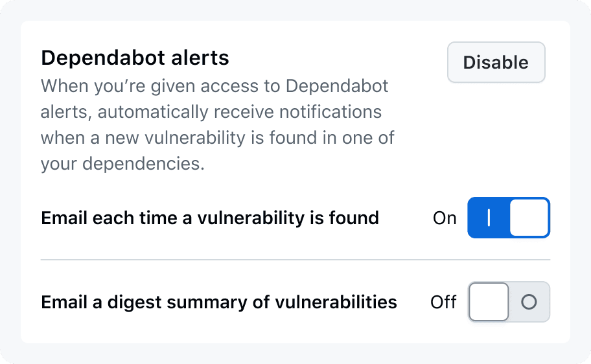Click the vertical line icon in the On switch
The width and height of the screenshot is (591, 364).
pos(489,218)
